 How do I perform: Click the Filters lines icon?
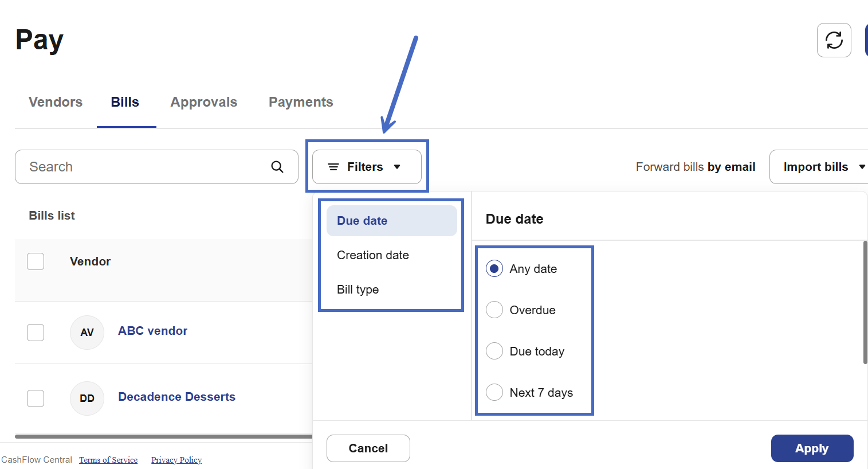[x=333, y=167]
